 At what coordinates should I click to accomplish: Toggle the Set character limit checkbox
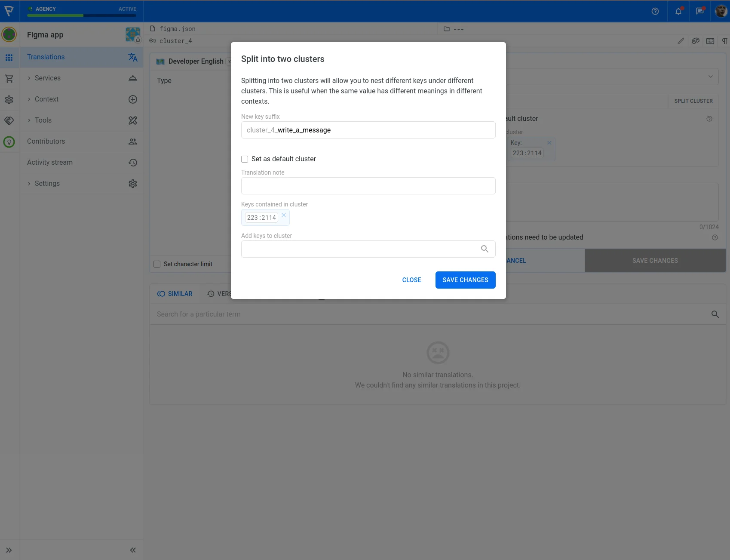pyautogui.click(x=157, y=264)
